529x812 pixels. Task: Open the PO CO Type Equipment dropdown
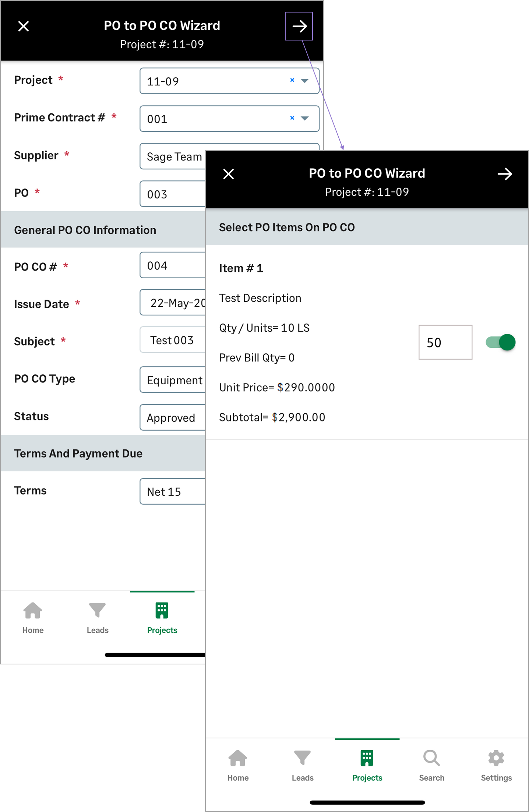[x=173, y=380]
